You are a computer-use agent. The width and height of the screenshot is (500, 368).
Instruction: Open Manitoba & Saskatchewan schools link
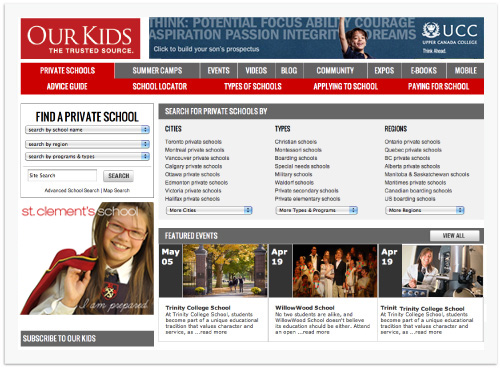(427, 174)
